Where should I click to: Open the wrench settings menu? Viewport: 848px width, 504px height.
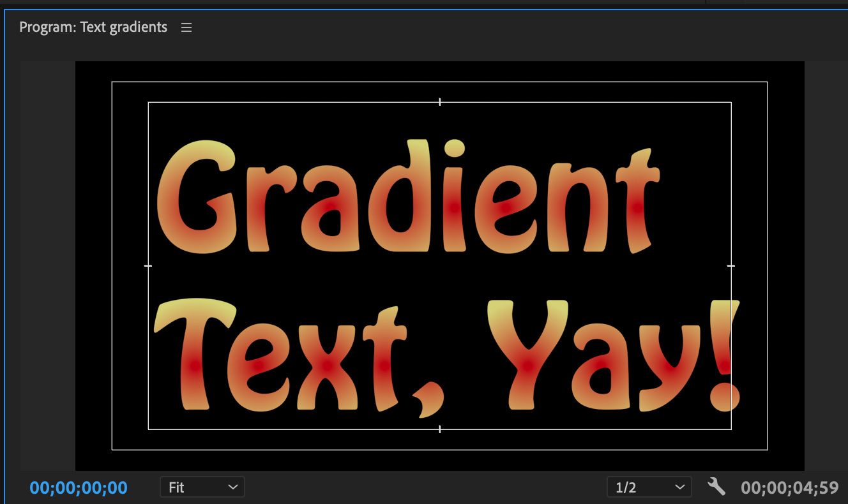716,487
